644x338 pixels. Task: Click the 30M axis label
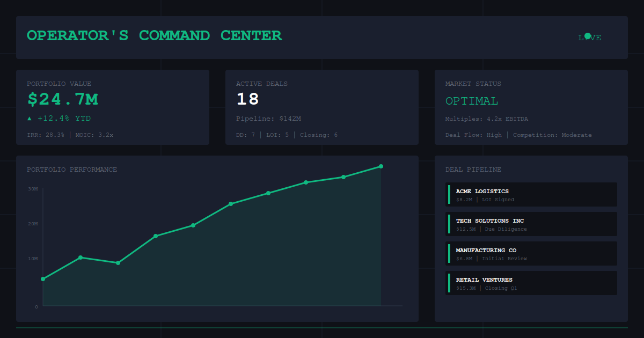click(x=33, y=189)
